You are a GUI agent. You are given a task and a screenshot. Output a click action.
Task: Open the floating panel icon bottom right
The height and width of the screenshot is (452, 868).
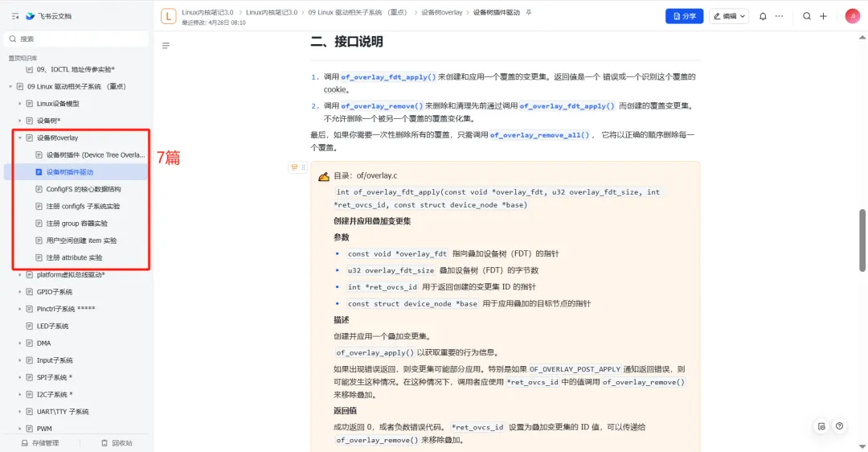[821, 426]
